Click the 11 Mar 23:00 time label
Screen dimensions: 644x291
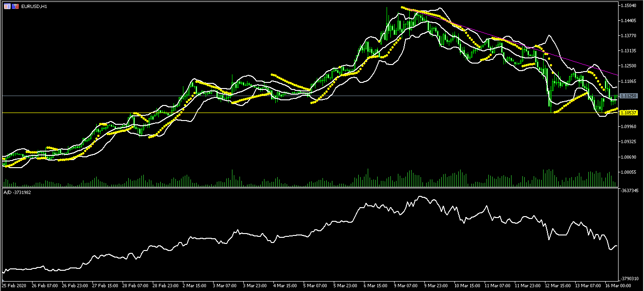point(527,285)
